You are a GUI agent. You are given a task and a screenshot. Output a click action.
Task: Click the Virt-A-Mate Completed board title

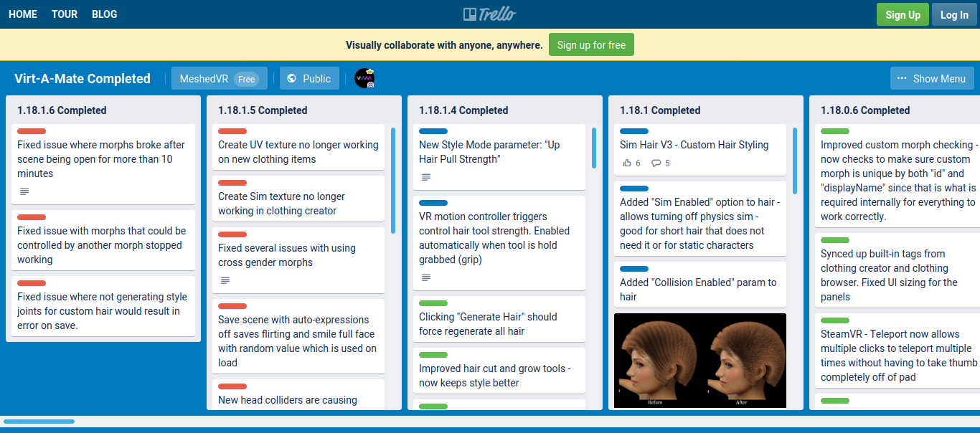[83, 79]
